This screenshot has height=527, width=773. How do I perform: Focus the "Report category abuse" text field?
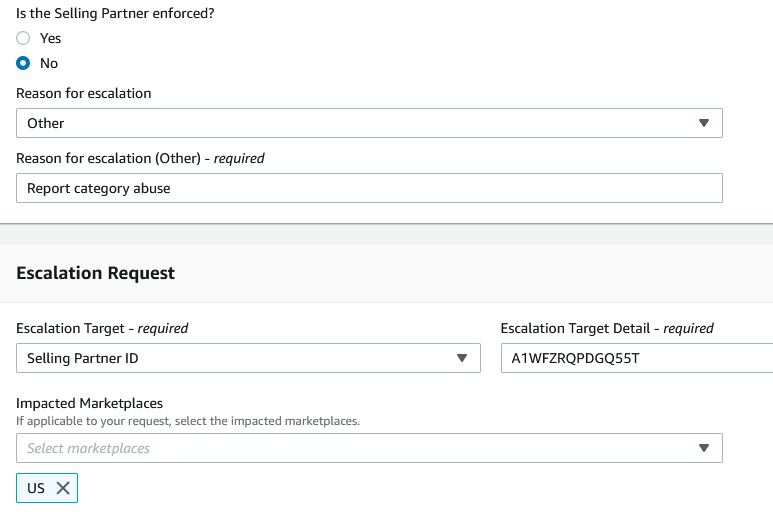point(369,188)
